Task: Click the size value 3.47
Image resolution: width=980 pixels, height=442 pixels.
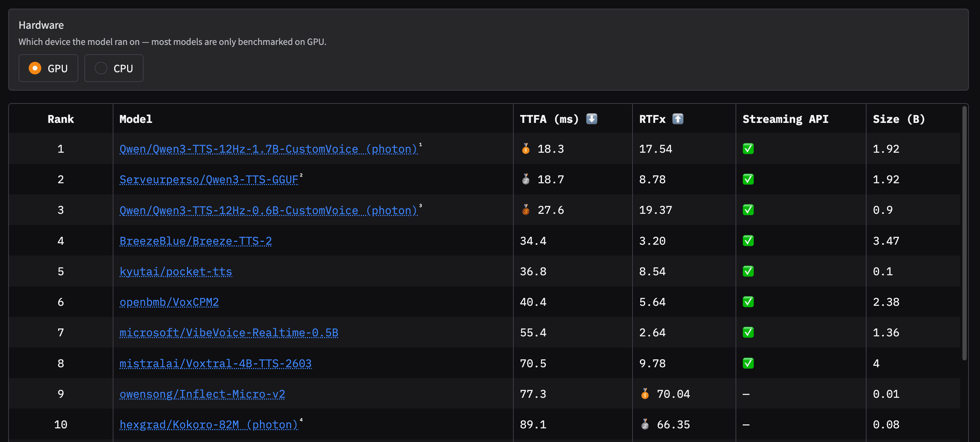Action: click(886, 241)
